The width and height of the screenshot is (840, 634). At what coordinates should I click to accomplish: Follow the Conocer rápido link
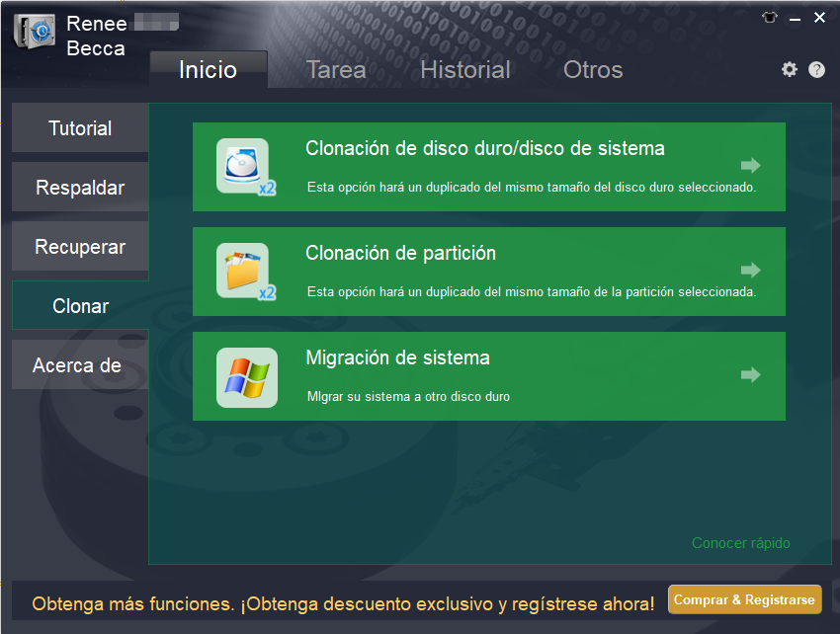point(740,543)
